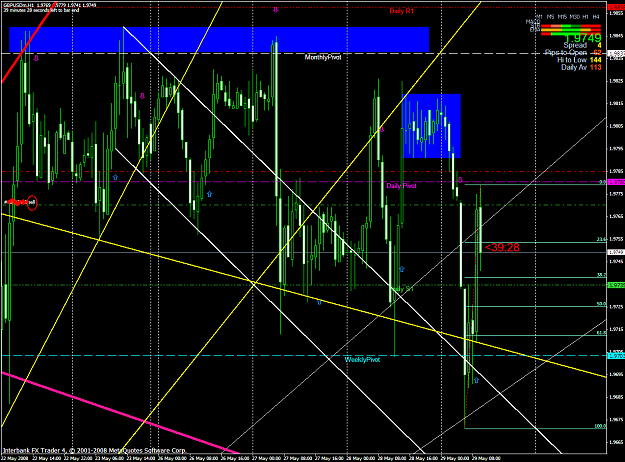Click the 1.9685 price axis label
This screenshot has height=462, width=625.
coord(616,397)
